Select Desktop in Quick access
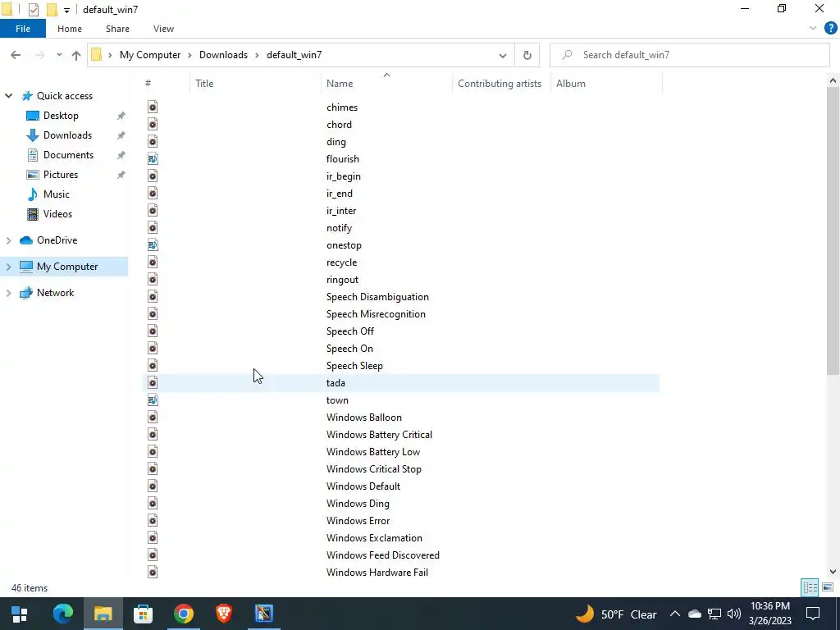 click(x=61, y=116)
